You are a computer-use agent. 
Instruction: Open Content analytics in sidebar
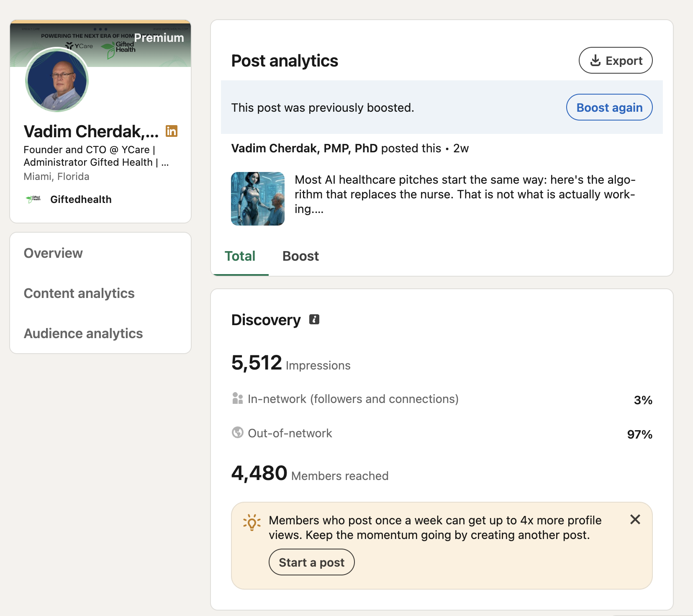(79, 293)
